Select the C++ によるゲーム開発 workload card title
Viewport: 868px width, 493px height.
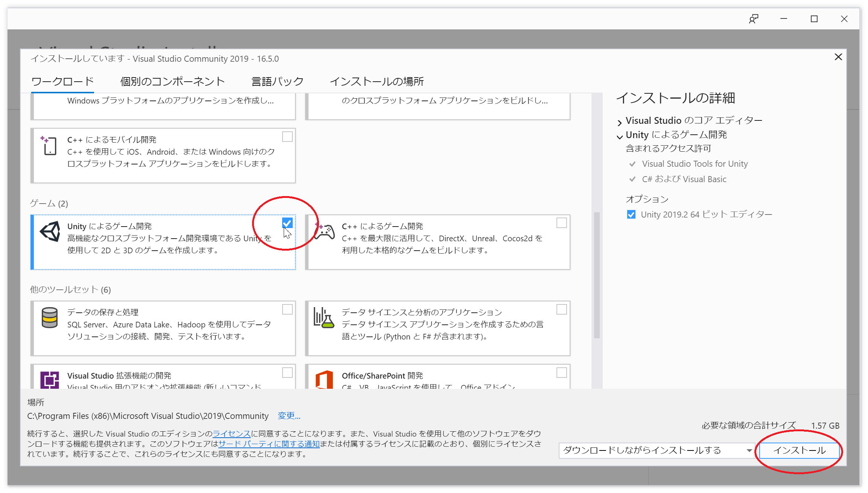383,226
